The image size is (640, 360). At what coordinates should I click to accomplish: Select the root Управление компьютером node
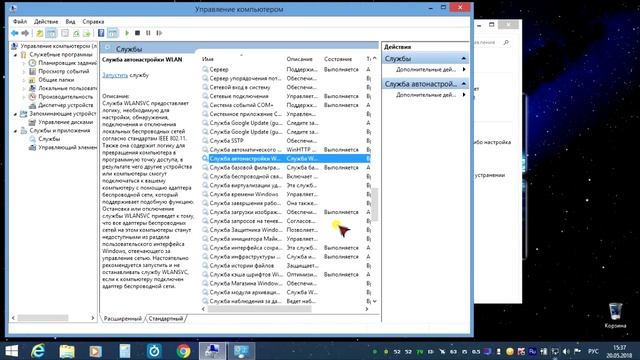click(58, 46)
